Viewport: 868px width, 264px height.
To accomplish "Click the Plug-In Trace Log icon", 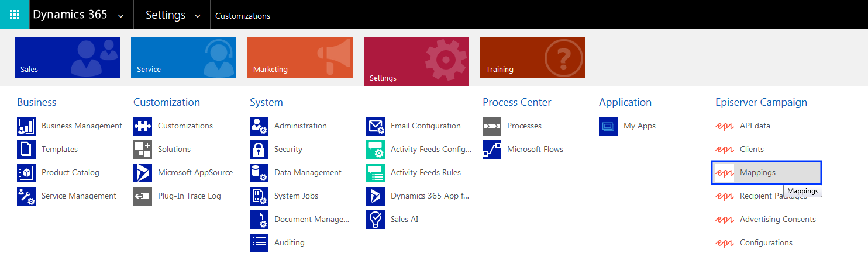I will click(143, 196).
